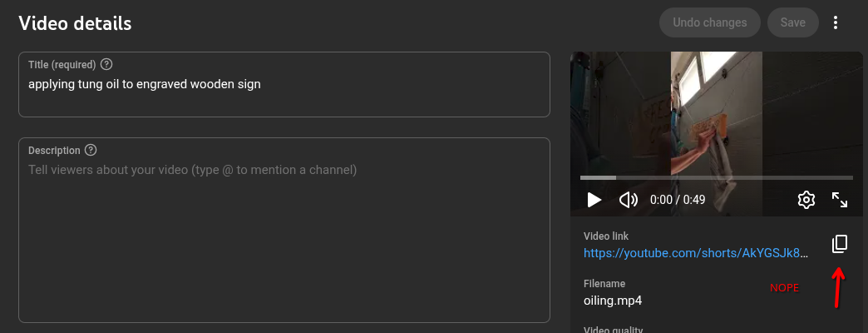The image size is (868, 333).
Task: Click the 'Video details' page heading
Action: pyautogui.click(x=76, y=23)
